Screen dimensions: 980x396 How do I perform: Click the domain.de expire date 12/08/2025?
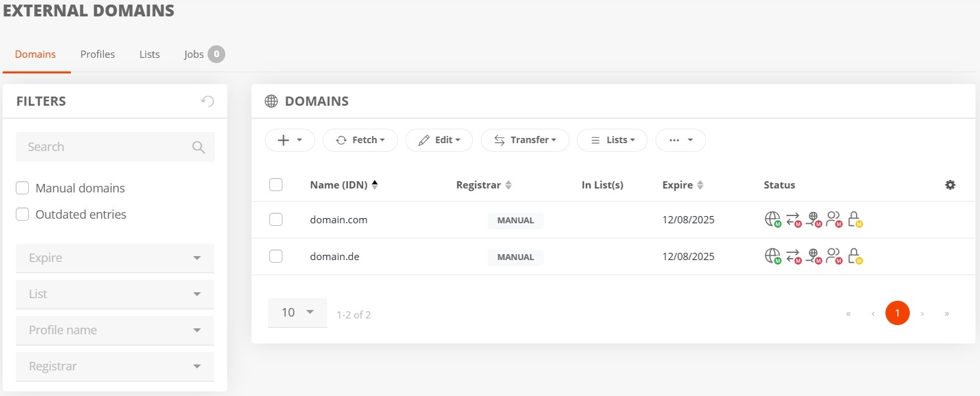point(688,257)
